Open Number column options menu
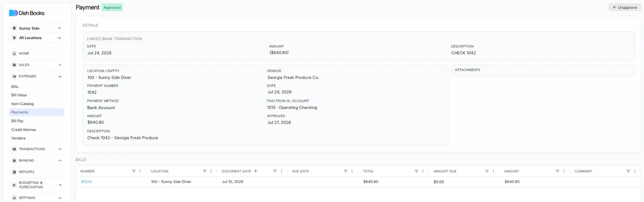 tap(140, 171)
